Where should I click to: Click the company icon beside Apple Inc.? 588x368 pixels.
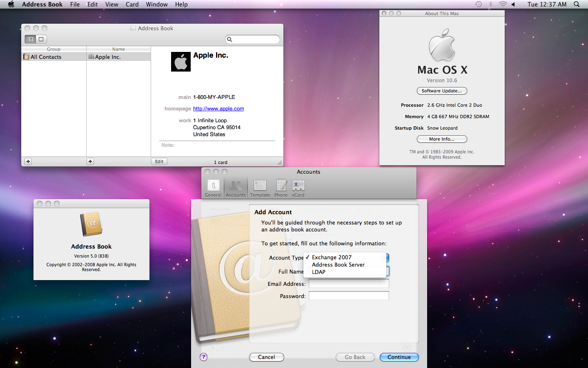(x=91, y=57)
